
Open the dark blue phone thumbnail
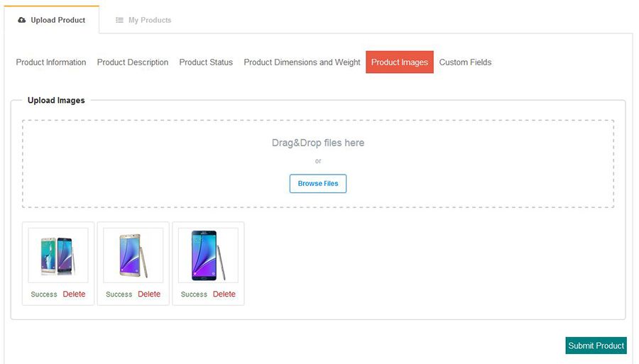point(208,255)
